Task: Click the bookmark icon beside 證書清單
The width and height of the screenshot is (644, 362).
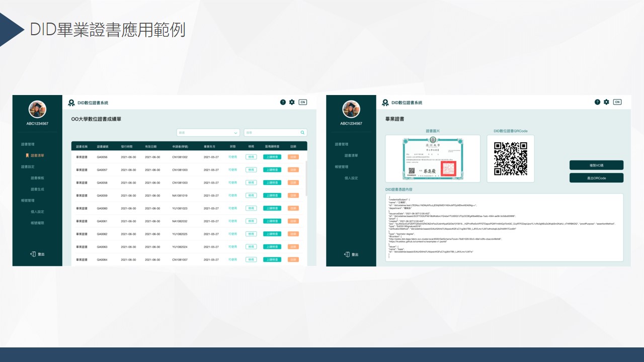Action: [27, 155]
